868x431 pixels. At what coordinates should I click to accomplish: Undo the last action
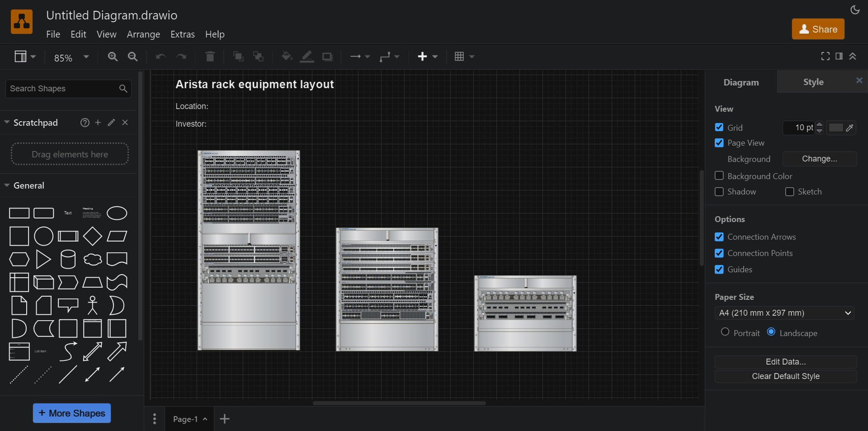click(161, 57)
